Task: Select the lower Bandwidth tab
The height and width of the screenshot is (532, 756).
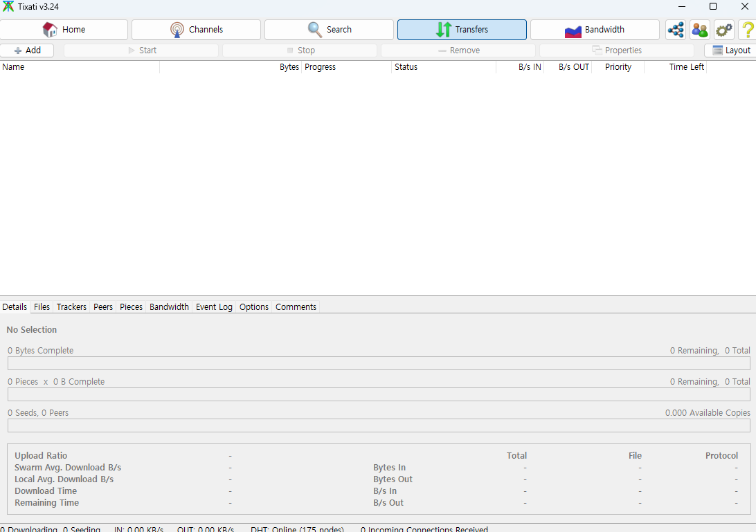Action: [169, 307]
